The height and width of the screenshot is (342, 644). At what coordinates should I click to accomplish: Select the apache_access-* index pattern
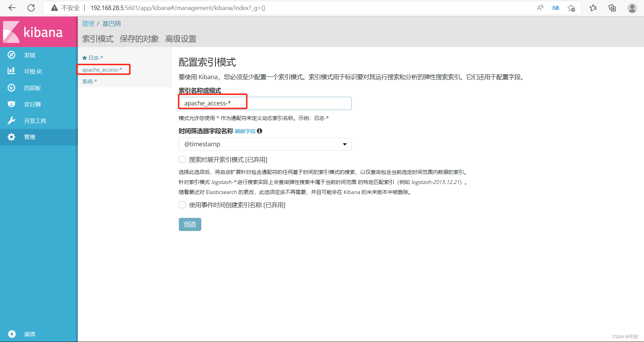[x=102, y=70]
